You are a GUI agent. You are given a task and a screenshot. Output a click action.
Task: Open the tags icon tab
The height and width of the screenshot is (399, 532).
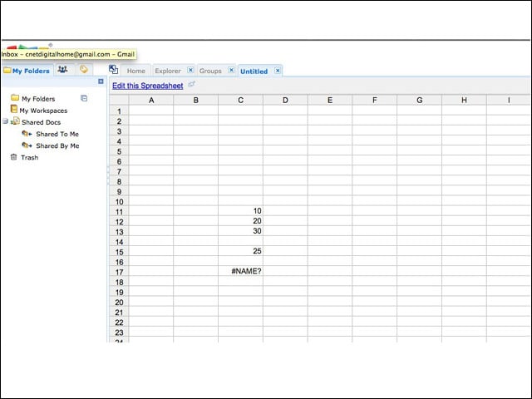coord(83,69)
